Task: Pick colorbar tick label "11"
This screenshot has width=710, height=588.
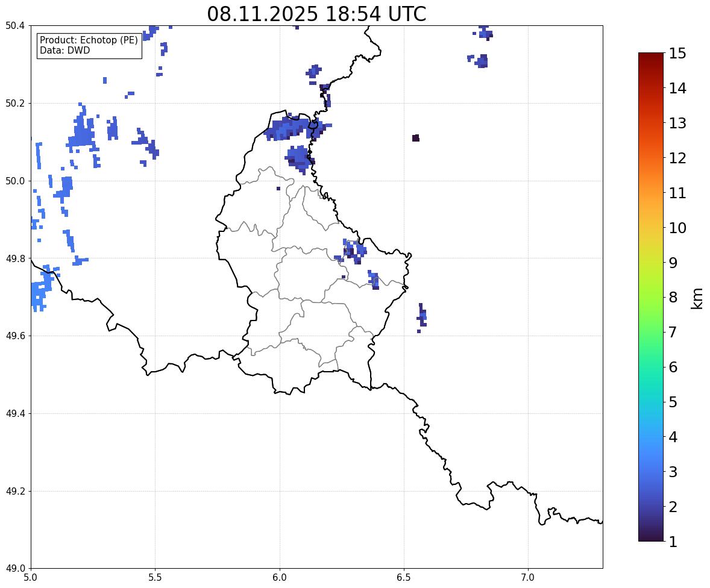Action: click(x=677, y=193)
